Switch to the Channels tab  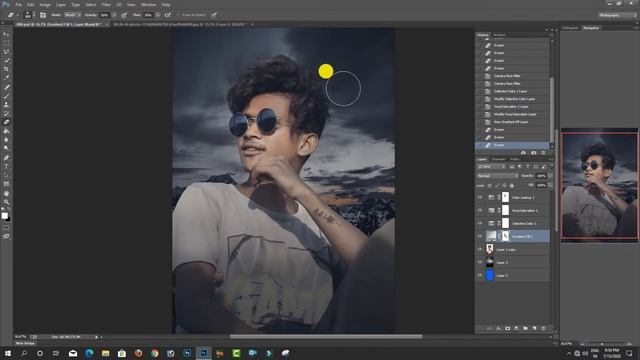click(x=498, y=159)
